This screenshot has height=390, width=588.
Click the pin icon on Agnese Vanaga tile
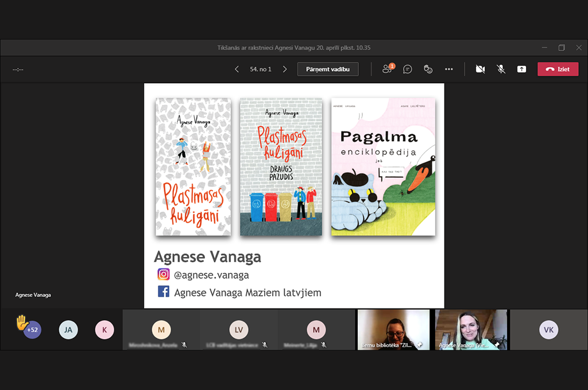click(x=497, y=345)
